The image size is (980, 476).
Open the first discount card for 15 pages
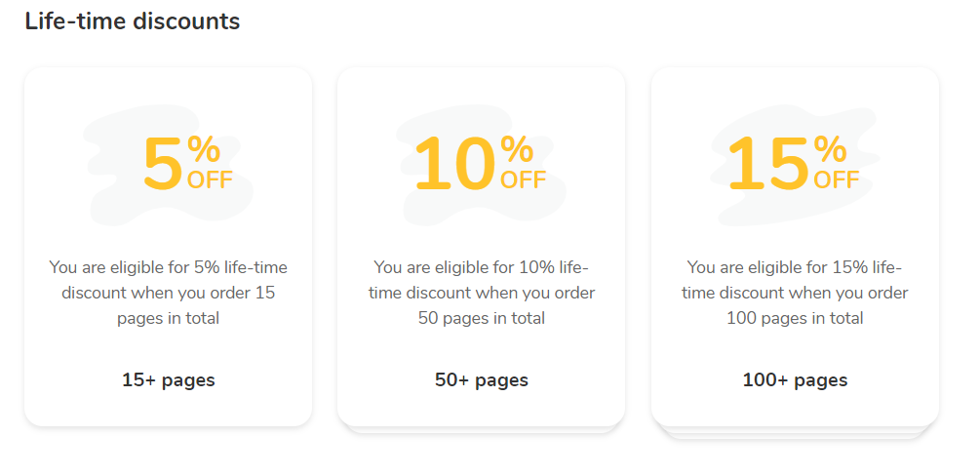pos(168,247)
